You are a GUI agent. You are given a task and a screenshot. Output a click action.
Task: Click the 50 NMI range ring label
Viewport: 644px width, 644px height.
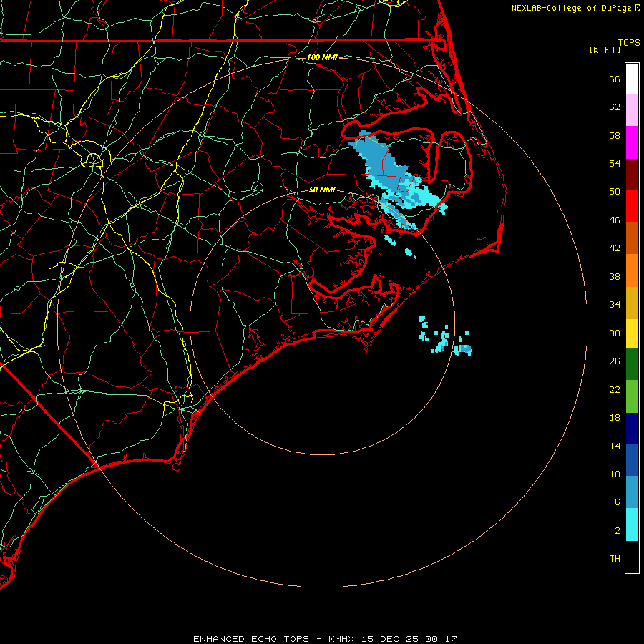tap(322, 190)
